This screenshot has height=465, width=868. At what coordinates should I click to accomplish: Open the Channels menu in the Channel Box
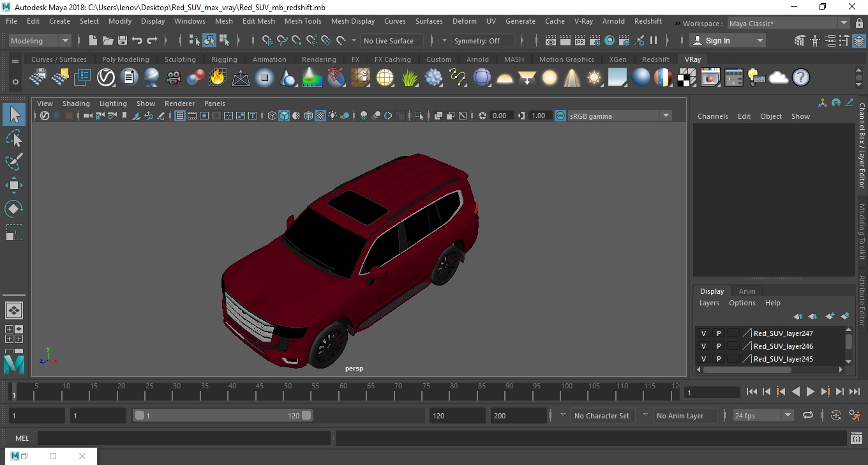(712, 116)
